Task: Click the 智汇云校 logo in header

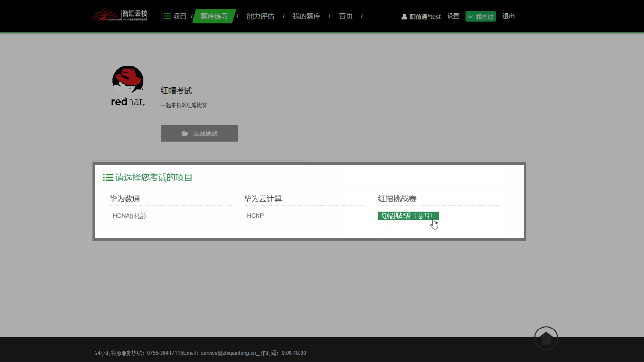Action: coord(120,15)
